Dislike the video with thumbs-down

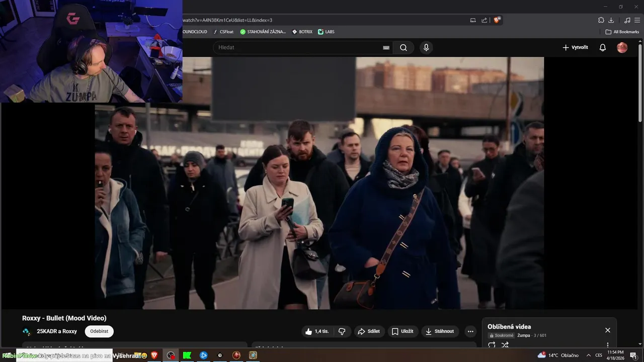(x=342, y=331)
